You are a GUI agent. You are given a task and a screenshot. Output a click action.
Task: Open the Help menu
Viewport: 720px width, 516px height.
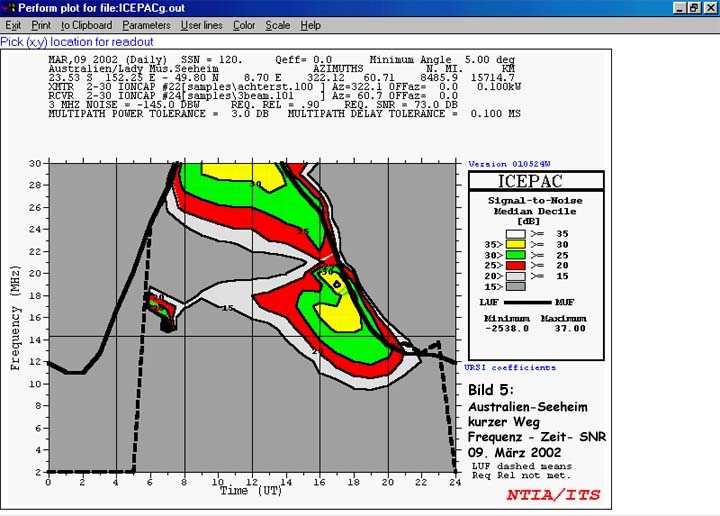coord(311,24)
